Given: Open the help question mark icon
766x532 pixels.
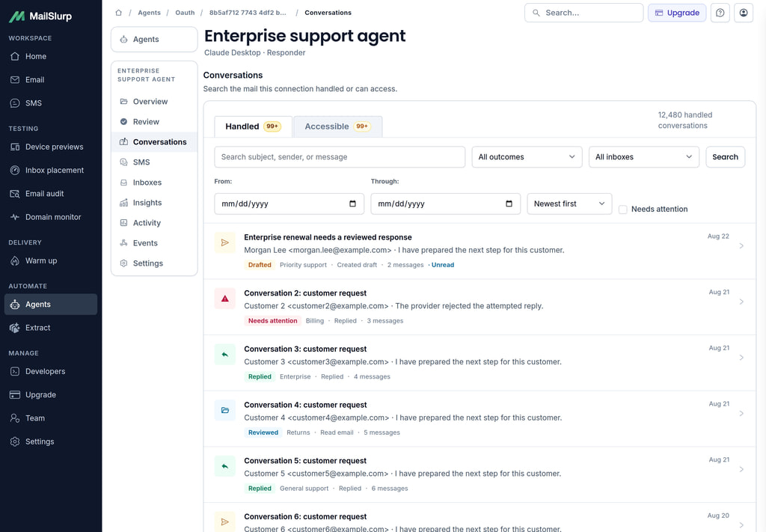Looking at the screenshot, I should click(720, 13).
